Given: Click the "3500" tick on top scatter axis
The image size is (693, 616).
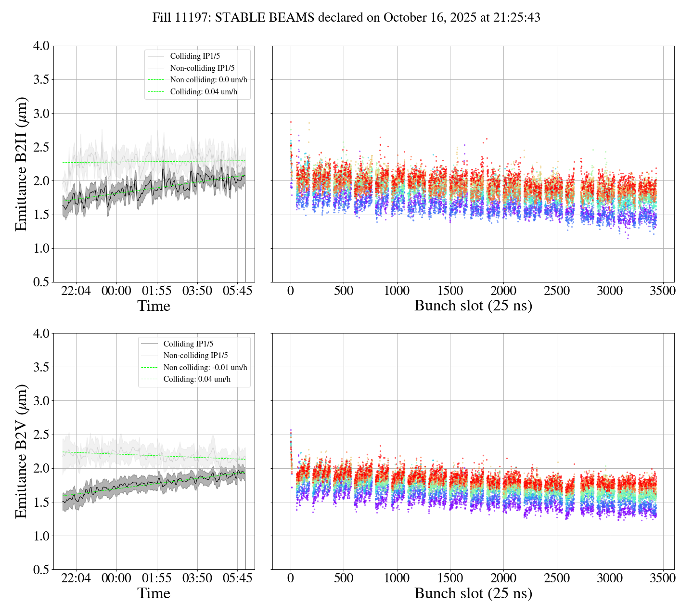Looking at the screenshot, I should pyautogui.click(x=663, y=291).
